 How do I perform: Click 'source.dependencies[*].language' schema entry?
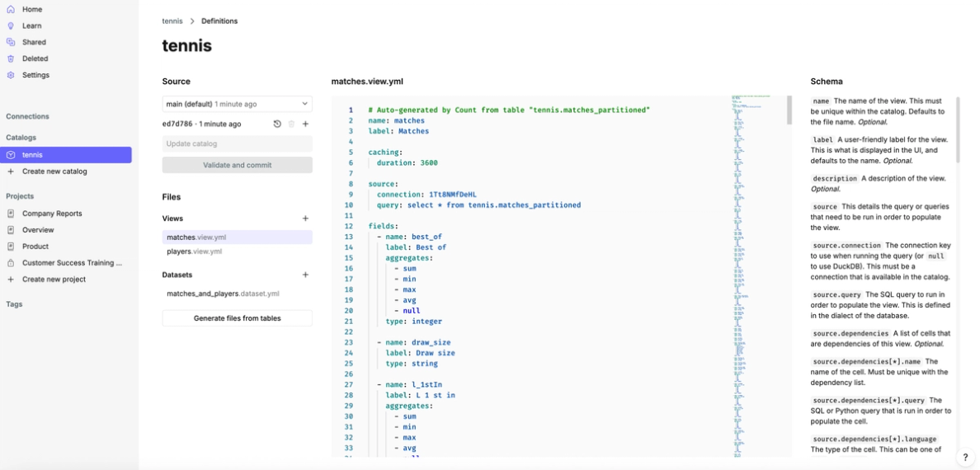pyautogui.click(x=875, y=439)
